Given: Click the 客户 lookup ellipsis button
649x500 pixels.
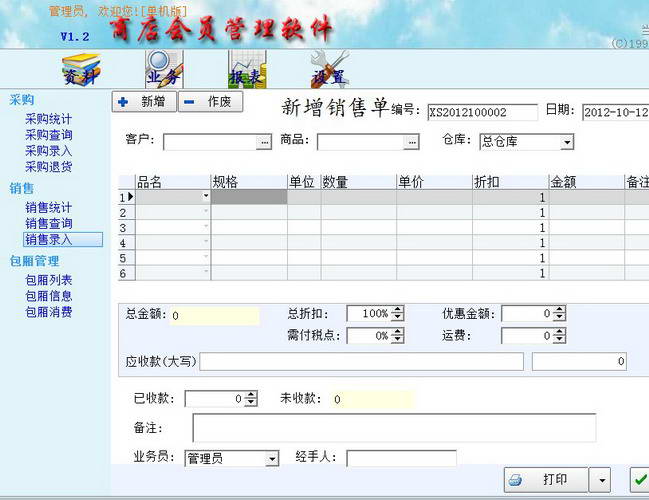Looking at the screenshot, I should pos(264,142).
